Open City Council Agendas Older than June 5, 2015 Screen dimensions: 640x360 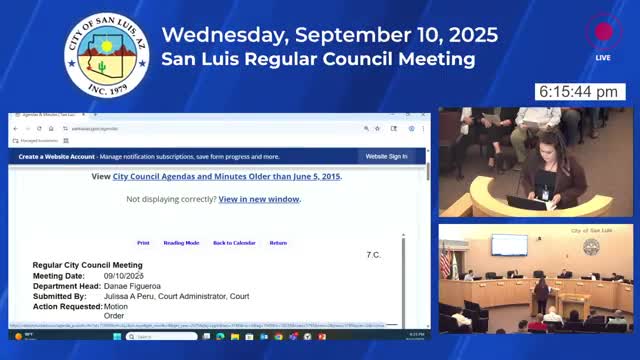point(226,177)
